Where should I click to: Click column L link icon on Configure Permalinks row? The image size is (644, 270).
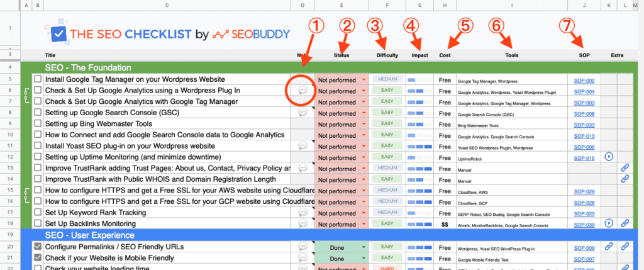click(625, 247)
